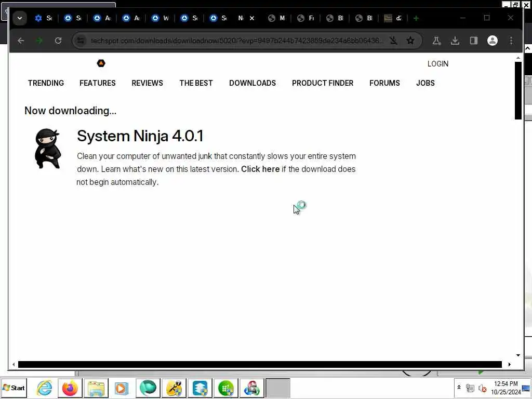The height and width of the screenshot is (399, 532).
Task: Open the FORUMS page
Action: [x=384, y=83]
